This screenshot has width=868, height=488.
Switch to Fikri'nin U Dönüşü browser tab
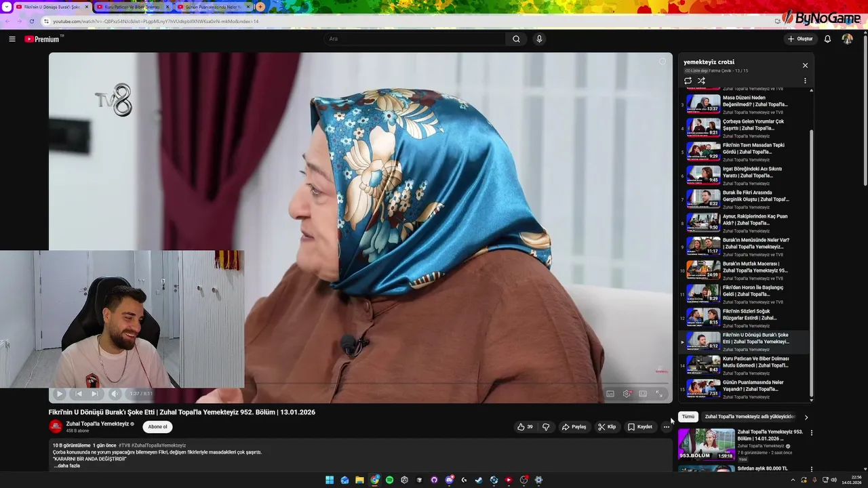coord(52,7)
